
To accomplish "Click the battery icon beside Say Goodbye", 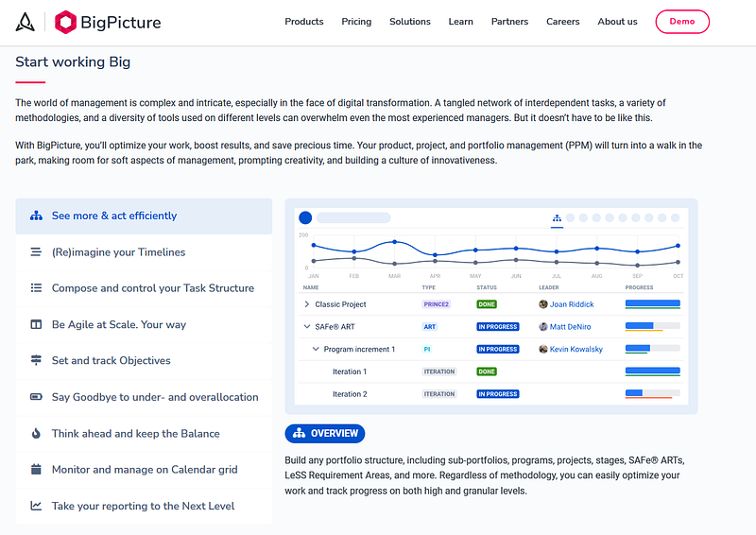I will tap(36, 397).
